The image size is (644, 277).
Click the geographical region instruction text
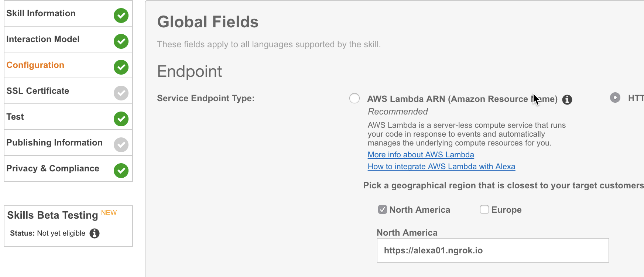click(x=504, y=185)
